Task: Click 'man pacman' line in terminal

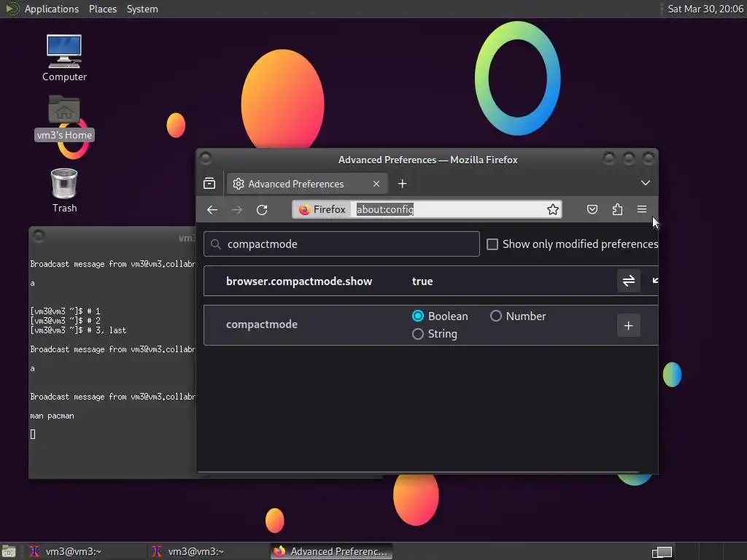Action: tap(52, 416)
